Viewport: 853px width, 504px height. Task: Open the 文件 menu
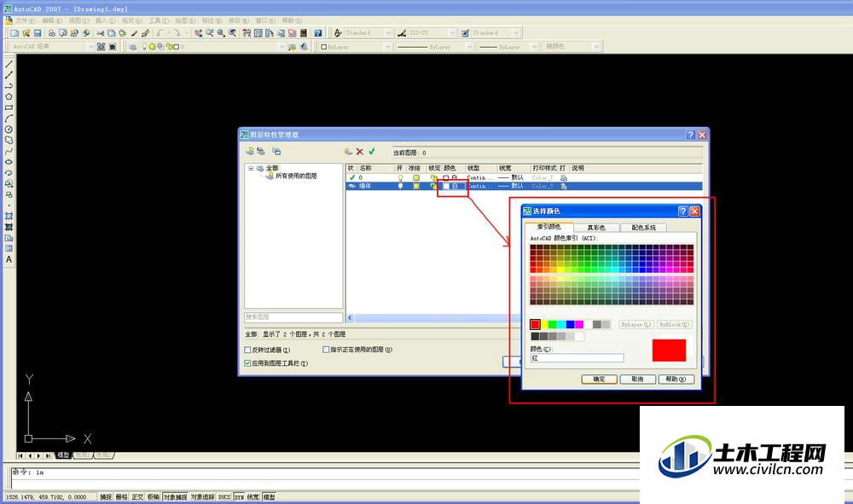pos(25,20)
